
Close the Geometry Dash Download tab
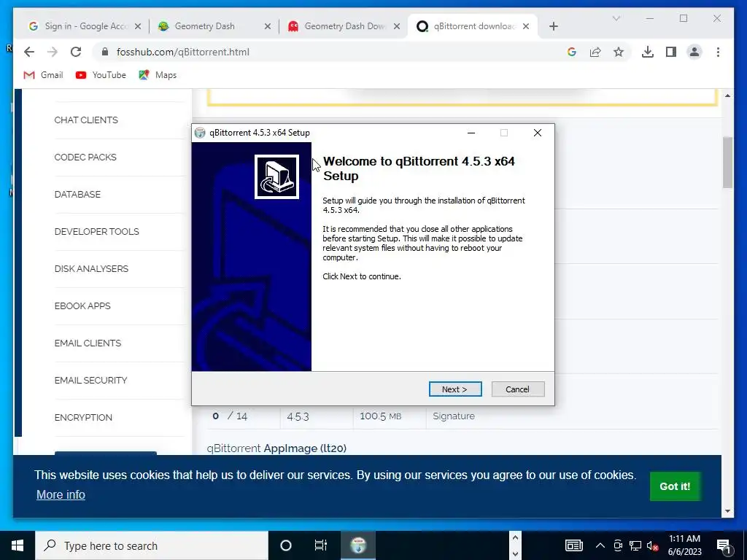point(396,26)
